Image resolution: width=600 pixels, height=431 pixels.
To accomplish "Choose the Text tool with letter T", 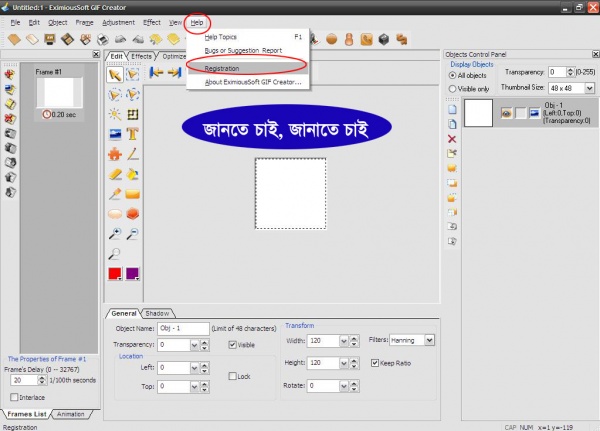I will pyautogui.click(x=132, y=134).
